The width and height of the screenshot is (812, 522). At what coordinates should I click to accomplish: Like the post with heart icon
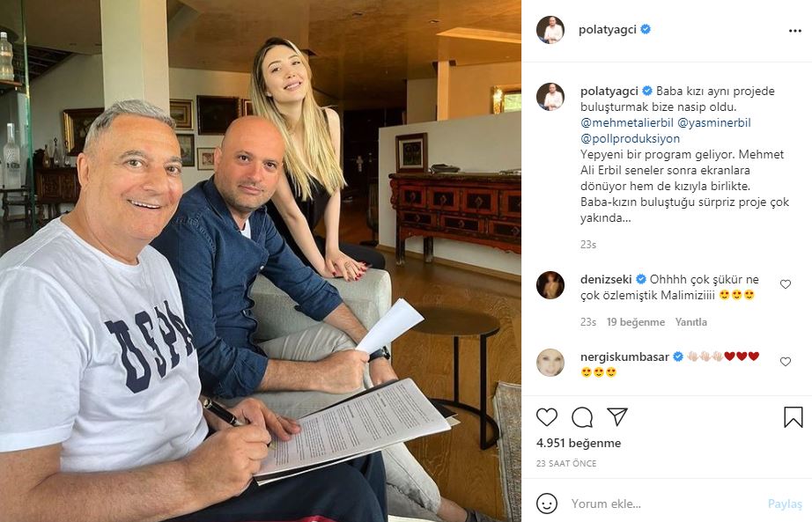click(546, 417)
